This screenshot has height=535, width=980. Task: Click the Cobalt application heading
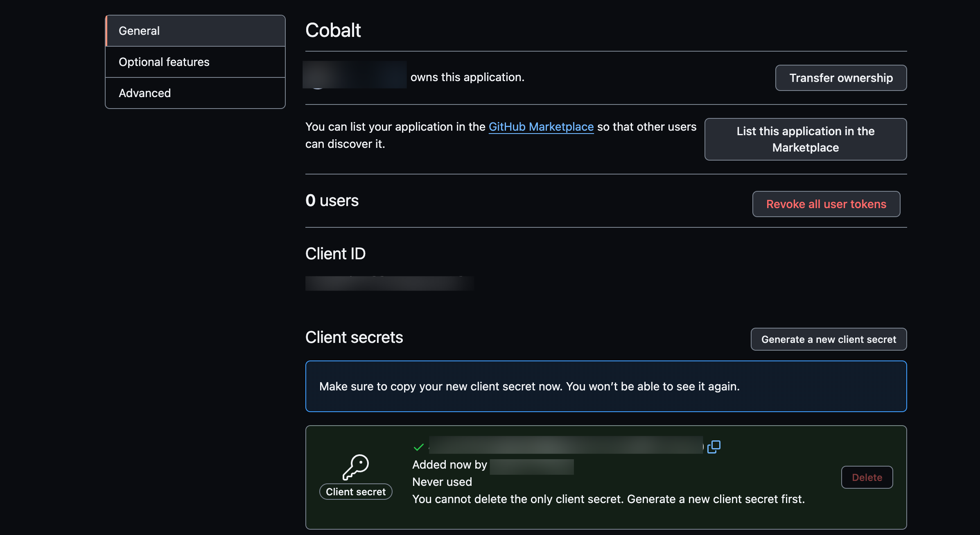[x=333, y=30]
